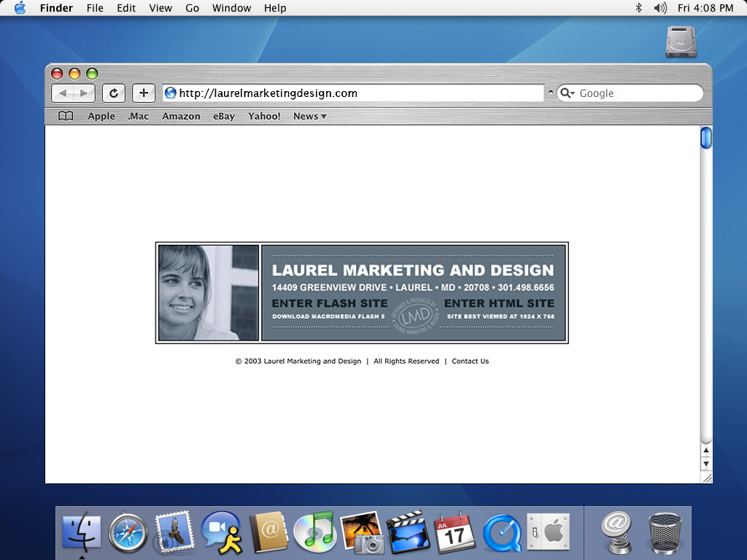Click the LMD round logo stamp
This screenshot has height=560, width=747.
[415, 316]
